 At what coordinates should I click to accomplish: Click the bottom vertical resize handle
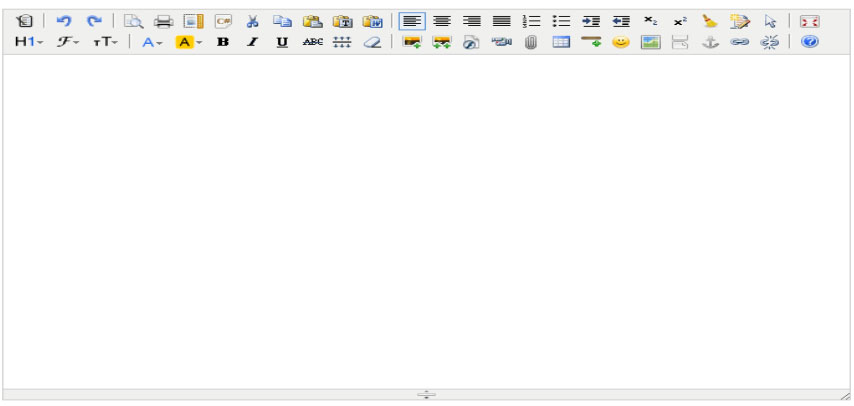click(x=426, y=395)
